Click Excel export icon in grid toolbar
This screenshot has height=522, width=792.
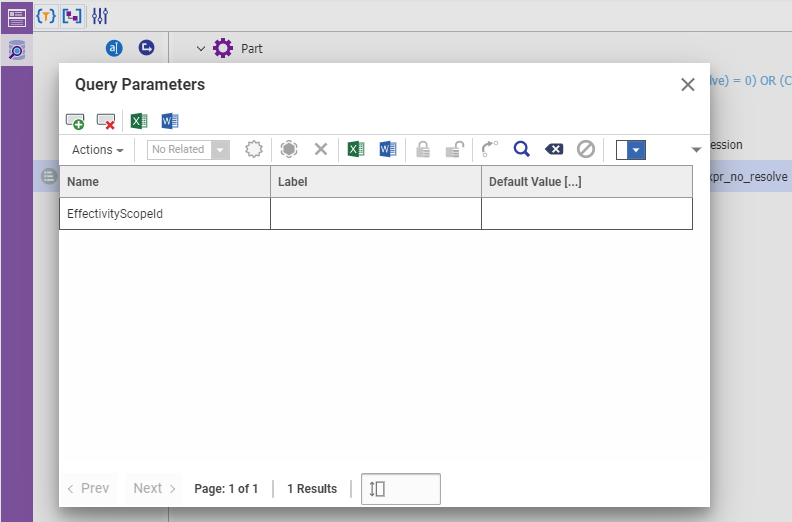coord(356,149)
